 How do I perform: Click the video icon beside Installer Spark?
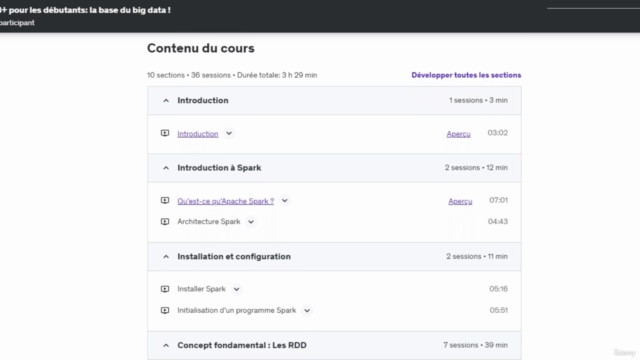pyautogui.click(x=165, y=289)
